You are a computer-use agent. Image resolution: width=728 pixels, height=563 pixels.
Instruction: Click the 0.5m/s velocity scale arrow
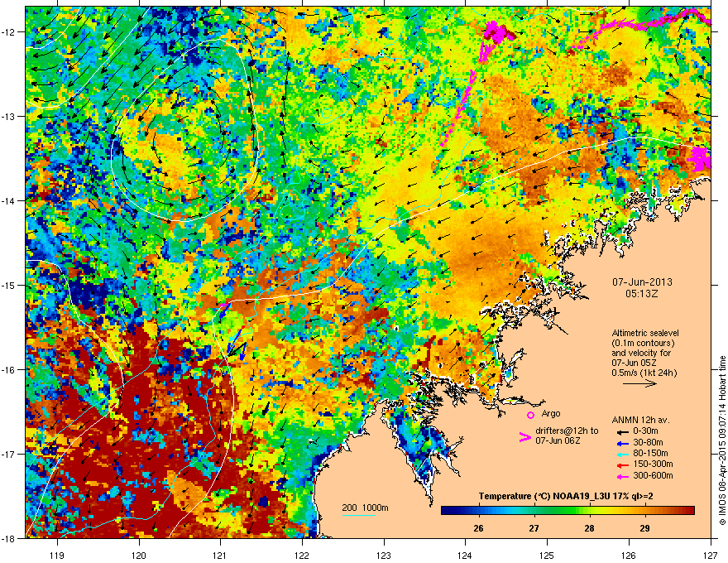click(x=639, y=383)
